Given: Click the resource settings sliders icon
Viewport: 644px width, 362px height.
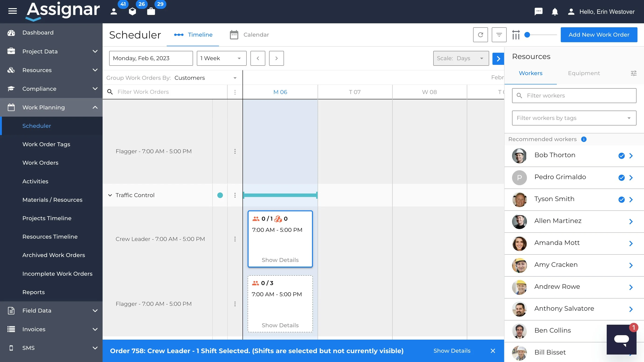Looking at the screenshot, I should point(634,73).
